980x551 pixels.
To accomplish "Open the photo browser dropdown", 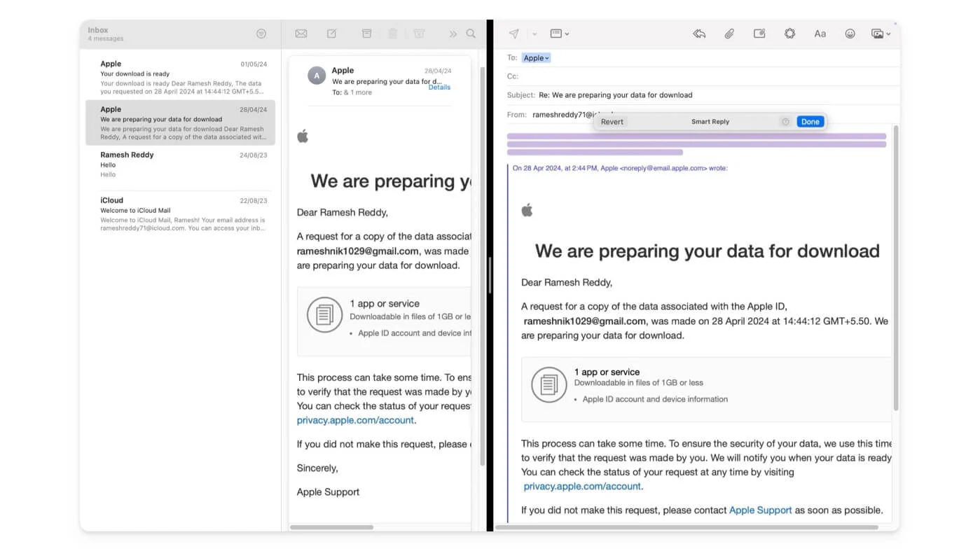I will (881, 34).
